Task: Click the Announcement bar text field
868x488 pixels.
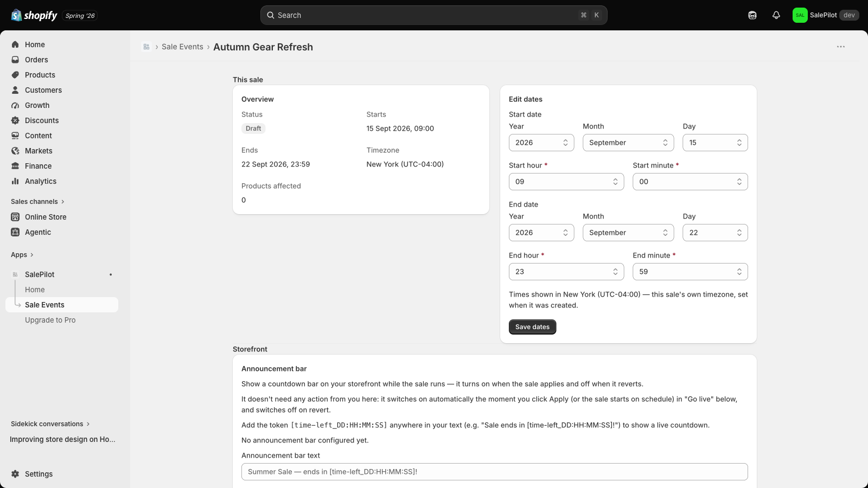Action: click(494, 472)
